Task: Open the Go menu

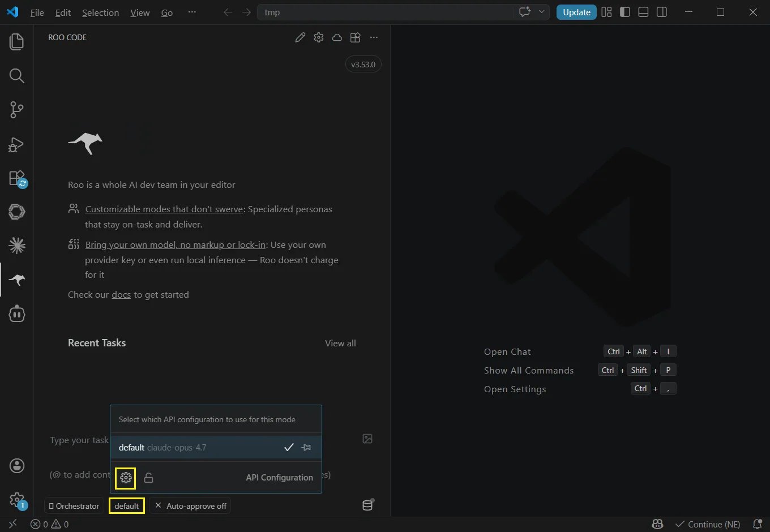Action: tap(167, 12)
